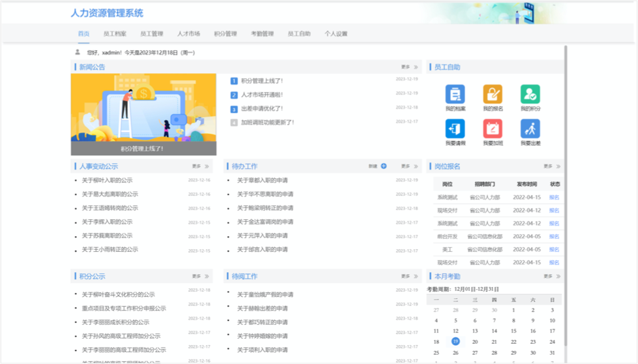Open the 积分管理上线了! news item
Viewport: 638px width, 364px height.
(x=262, y=81)
